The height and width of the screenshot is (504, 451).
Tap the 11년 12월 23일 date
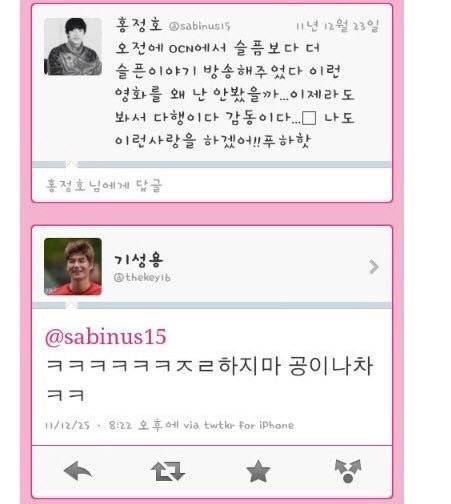click(x=337, y=25)
